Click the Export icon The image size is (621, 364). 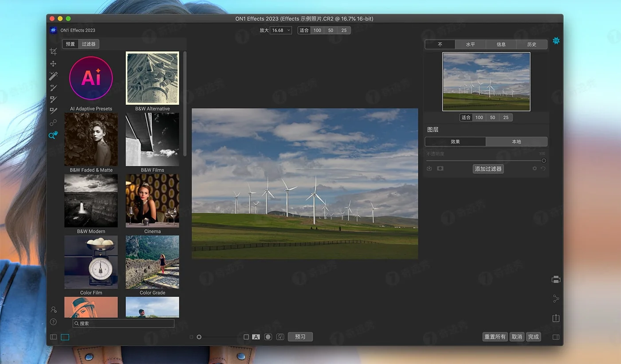[556, 318]
